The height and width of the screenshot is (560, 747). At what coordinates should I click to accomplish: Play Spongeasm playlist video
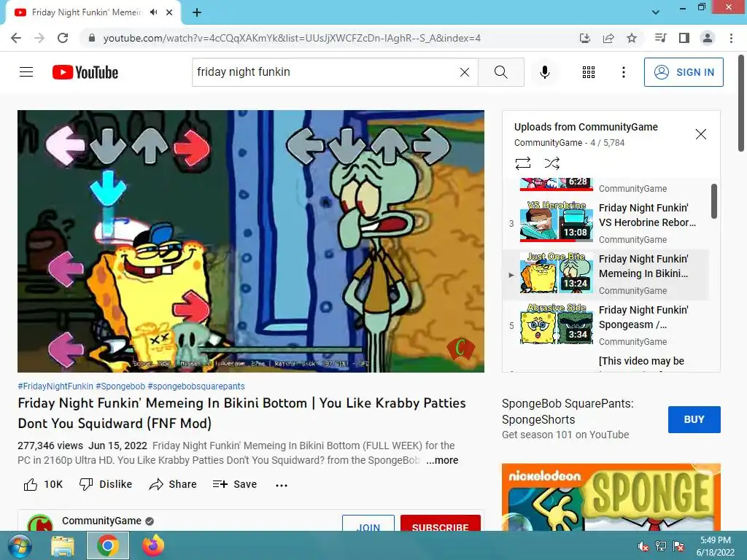(606, 326)
